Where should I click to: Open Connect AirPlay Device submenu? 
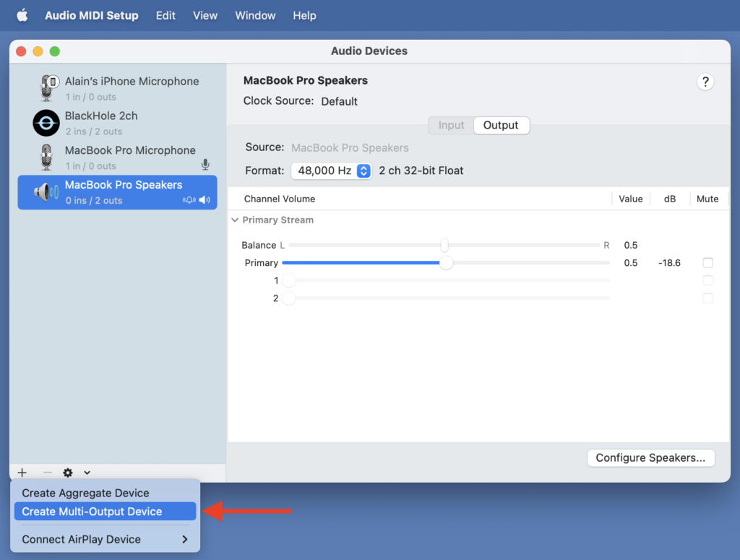pos(106,539)
